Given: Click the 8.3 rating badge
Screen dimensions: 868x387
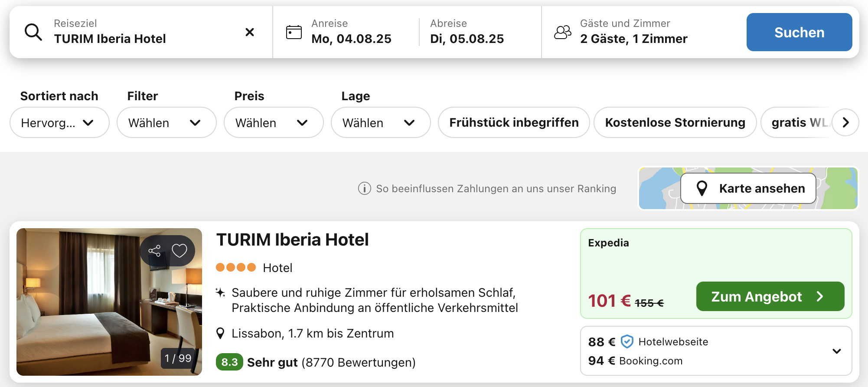Looking at the screenshot, I should pyautogui.click(x=229, y=362).
